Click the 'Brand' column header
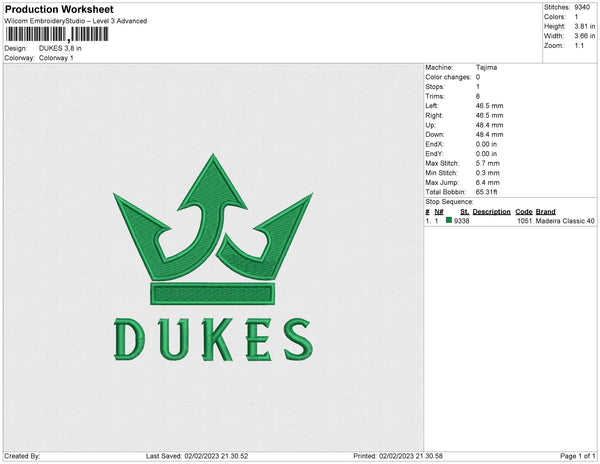The height and width of the screenshot is (464, 600). [x=545, y=212]
